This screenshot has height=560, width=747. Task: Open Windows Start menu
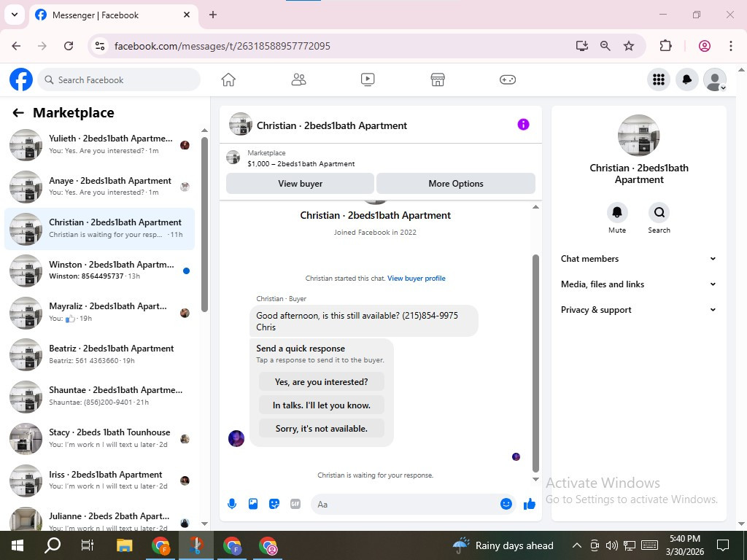(x=18, y=545)
